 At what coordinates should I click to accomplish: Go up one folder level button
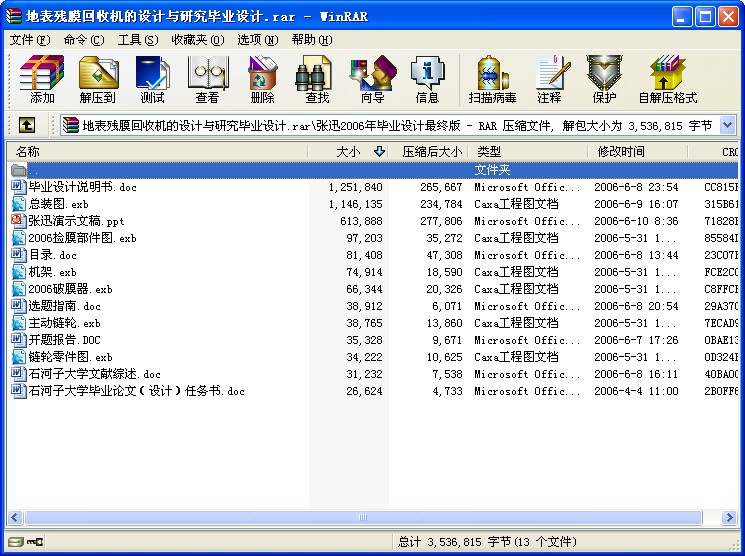click(27, 125)
